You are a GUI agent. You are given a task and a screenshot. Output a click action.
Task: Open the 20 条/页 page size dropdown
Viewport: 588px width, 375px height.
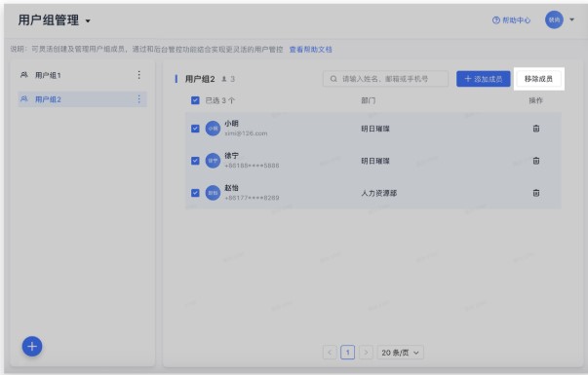pyautogui.click(x=400, y=353)
